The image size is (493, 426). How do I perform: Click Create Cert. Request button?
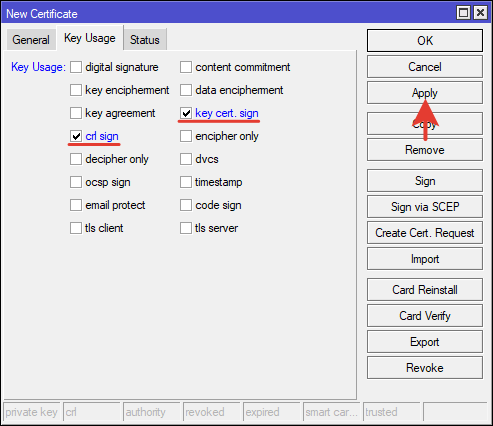click(425, 233)
